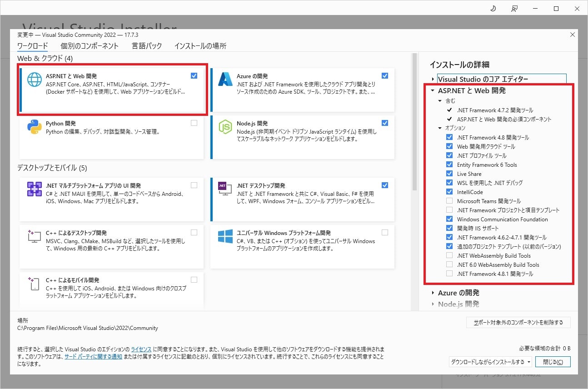Image resolution: width=588 pixels, height=389 pixels.
Task: Check the C++ によるモバイル開発 checkbox
Action: pos(194,280)
